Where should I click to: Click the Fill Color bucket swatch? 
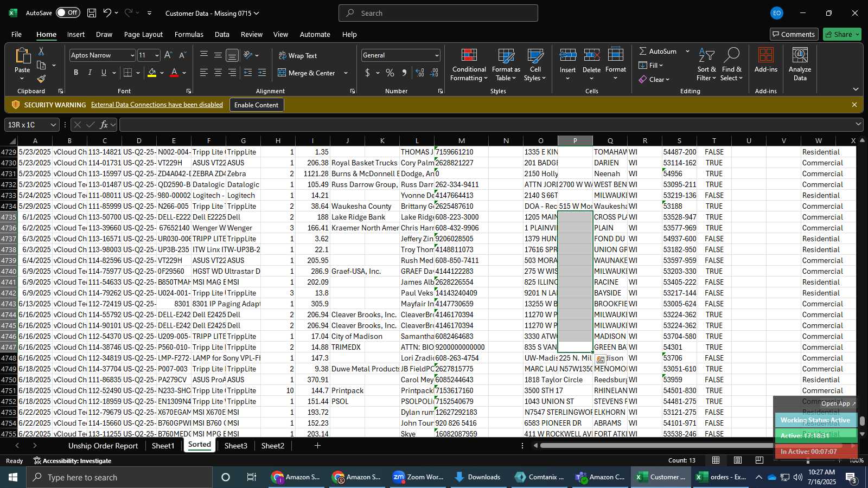[151, 73]
